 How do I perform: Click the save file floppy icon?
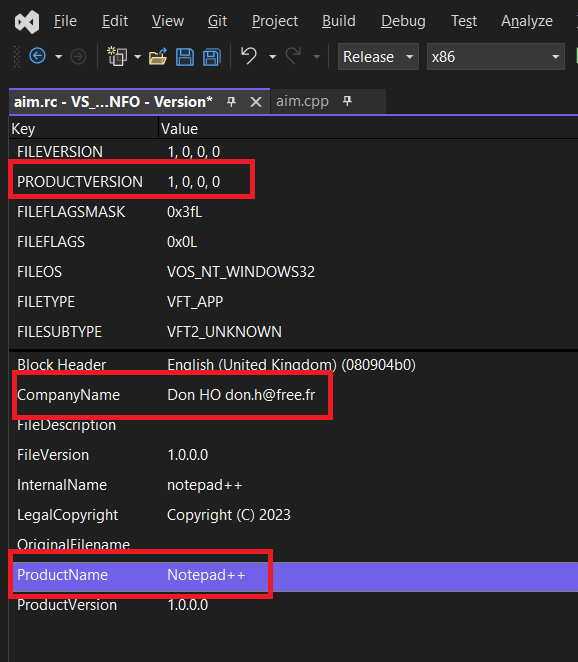[185, 57]
